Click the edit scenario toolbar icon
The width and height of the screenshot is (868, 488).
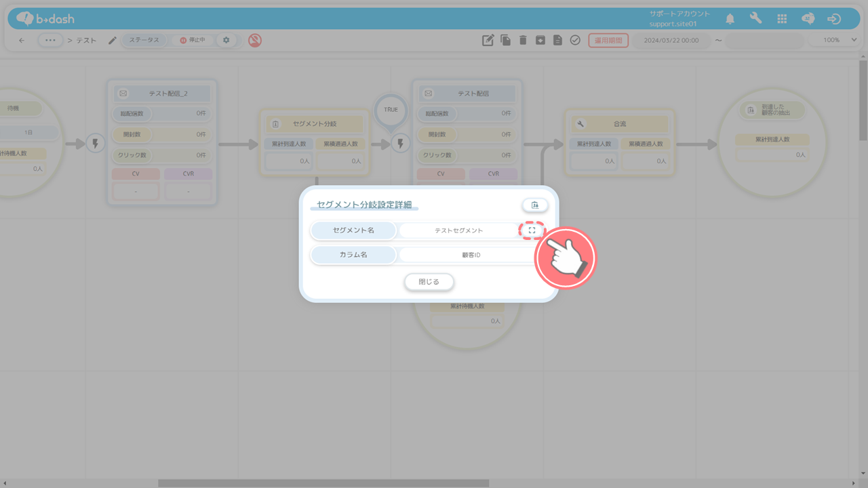(488, 40)
